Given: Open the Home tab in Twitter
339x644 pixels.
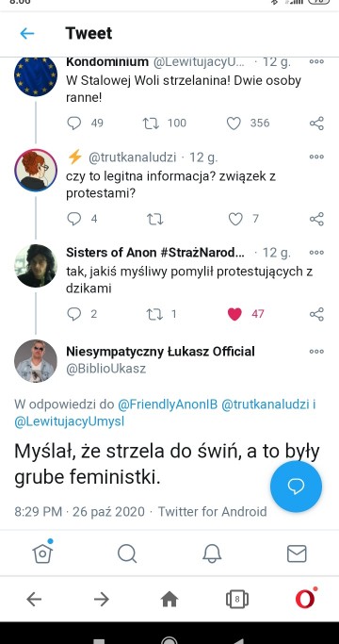Looking at the screenshot, I should [x=42, y=553].
